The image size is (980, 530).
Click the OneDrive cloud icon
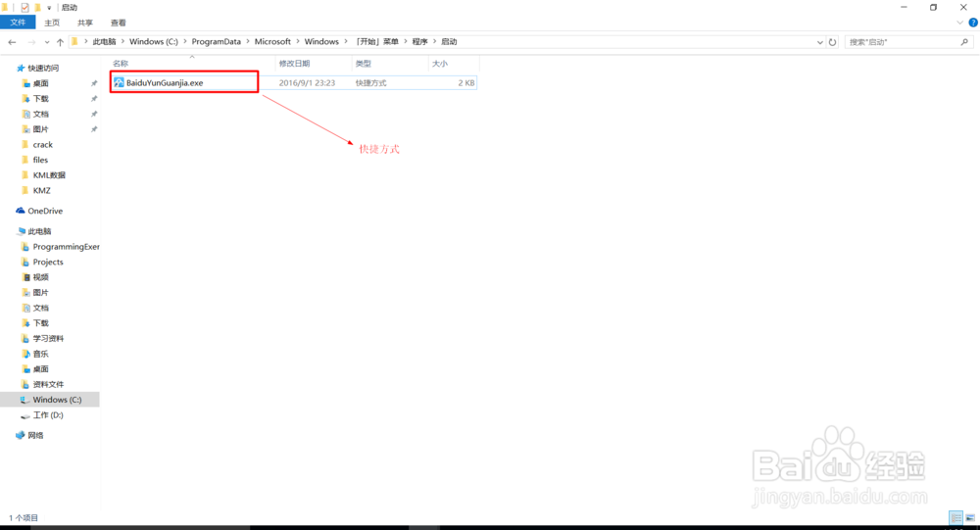click(x=21, y=211)
